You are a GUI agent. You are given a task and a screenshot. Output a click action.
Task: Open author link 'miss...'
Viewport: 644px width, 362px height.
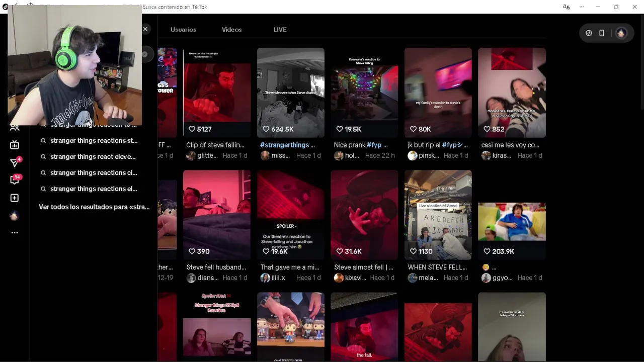point(281,156)
